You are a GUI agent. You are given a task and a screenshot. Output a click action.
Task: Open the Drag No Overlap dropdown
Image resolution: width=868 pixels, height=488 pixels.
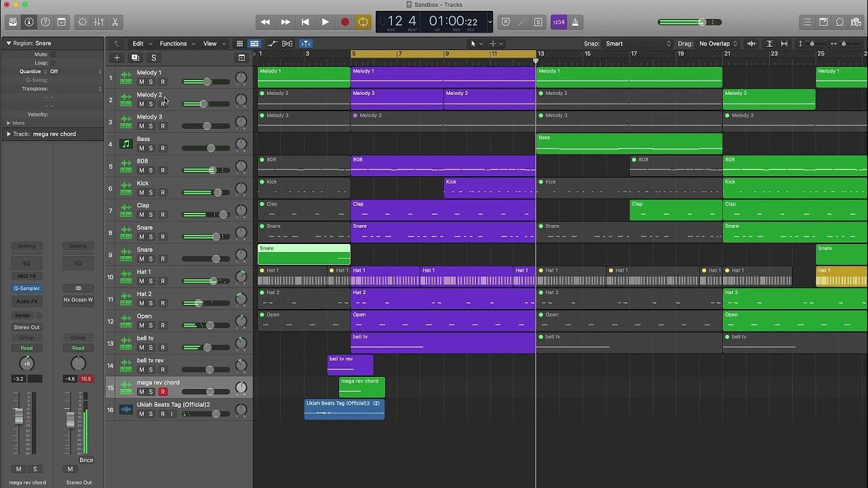coord(718,43)
